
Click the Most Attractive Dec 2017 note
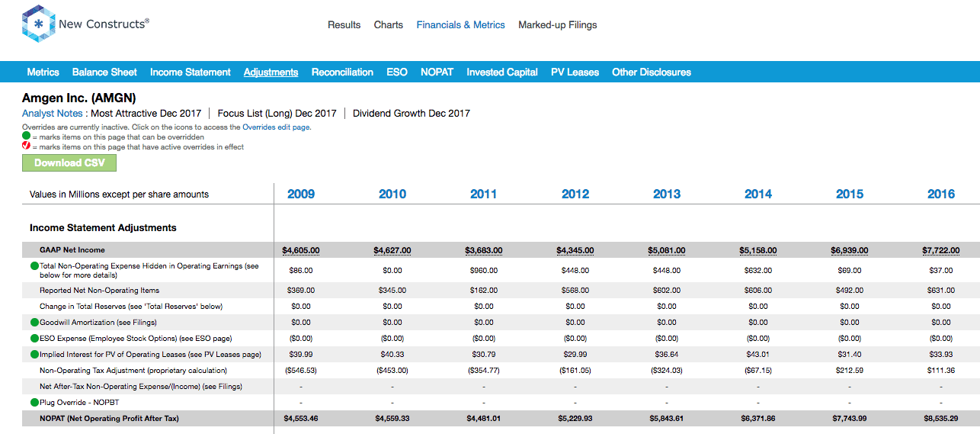pyautogui.click(x=146, y=114)
